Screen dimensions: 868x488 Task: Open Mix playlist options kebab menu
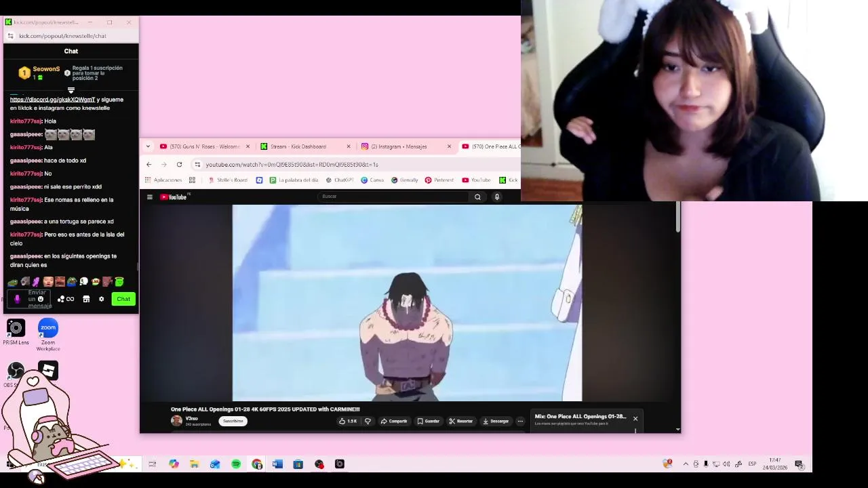tap(635, 430)
